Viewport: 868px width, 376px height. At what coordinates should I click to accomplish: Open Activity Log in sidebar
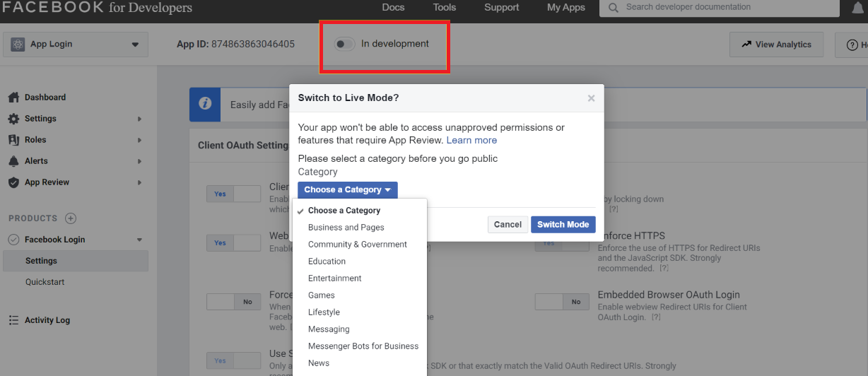(47, 320)
